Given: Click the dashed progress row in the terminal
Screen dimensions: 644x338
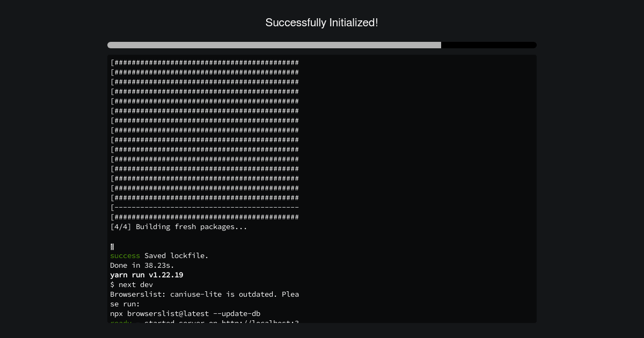Looking at the screenshot, I should click(204, 207).
